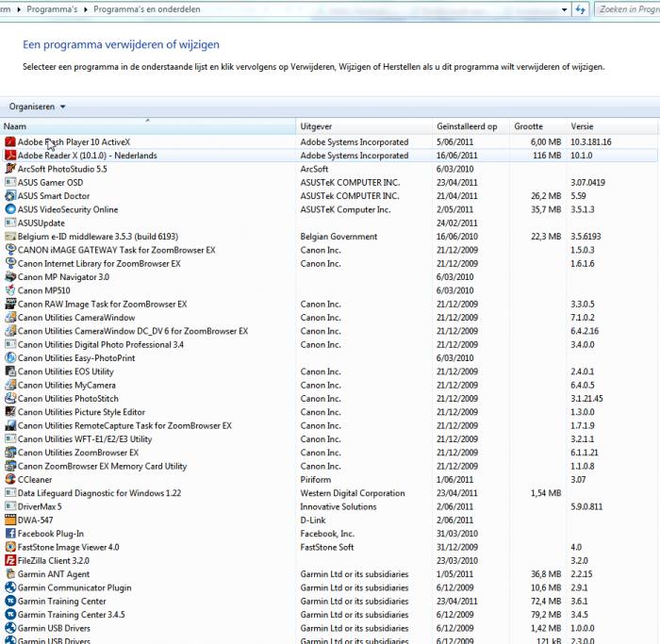This screenshot has width=660, height=644.
Task: Click the Facebook Plug-In icon
Action: 10,534
